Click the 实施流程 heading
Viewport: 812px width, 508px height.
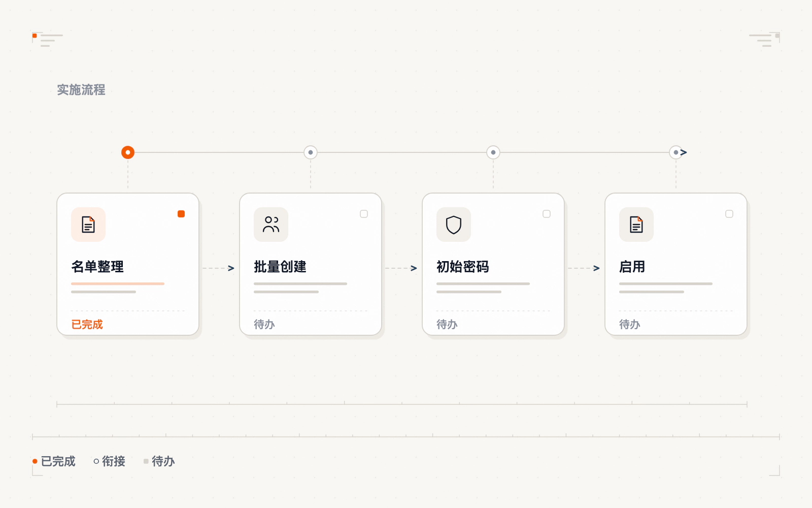[81, 90]
